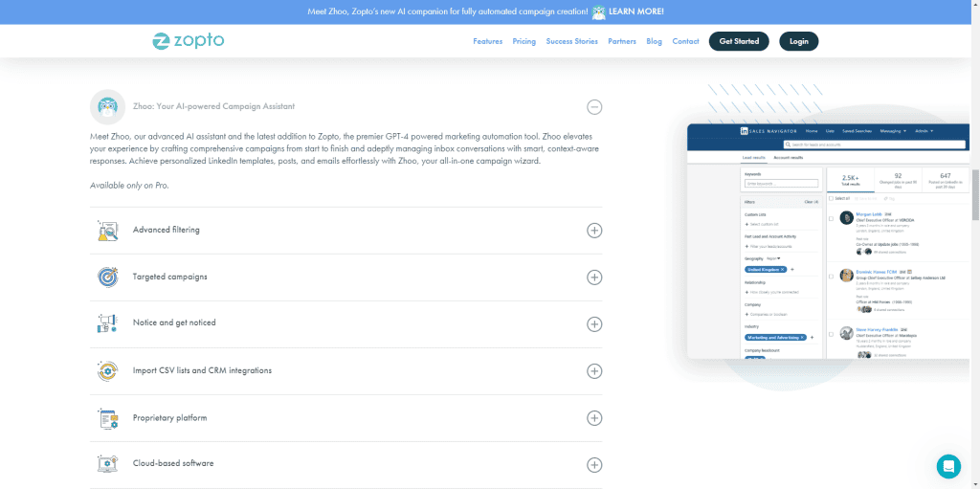Click the Zhoo owl avatar beside Campaign Assistant heading
Viewport: 980px width, 489px height.
108,107
